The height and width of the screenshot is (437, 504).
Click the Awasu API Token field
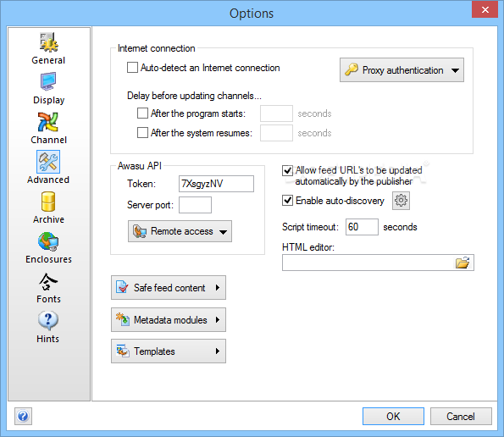216,184
